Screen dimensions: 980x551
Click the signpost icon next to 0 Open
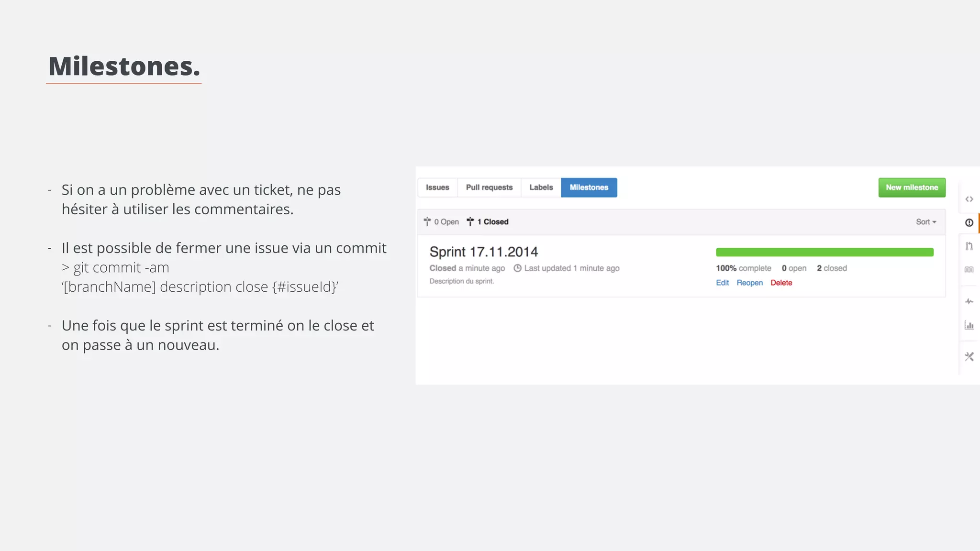pos(427,221)
